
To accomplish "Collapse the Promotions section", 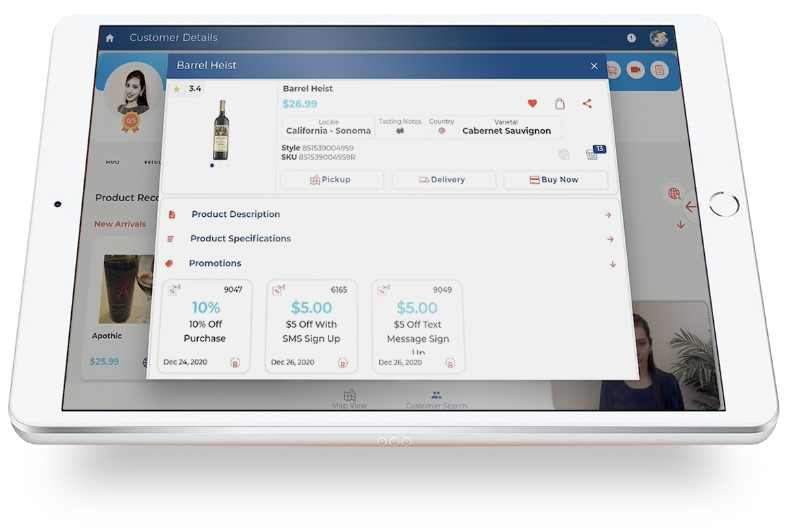I will [x=389, y=264].
